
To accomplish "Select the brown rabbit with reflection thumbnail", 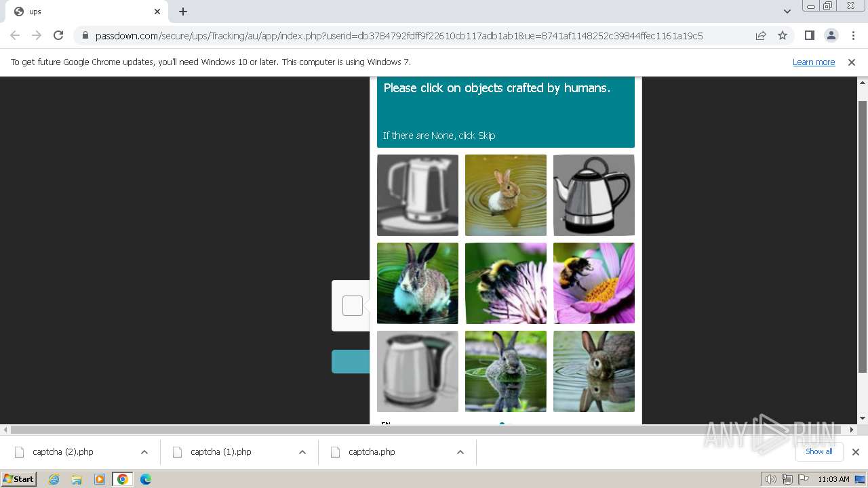I will [594, 371].
